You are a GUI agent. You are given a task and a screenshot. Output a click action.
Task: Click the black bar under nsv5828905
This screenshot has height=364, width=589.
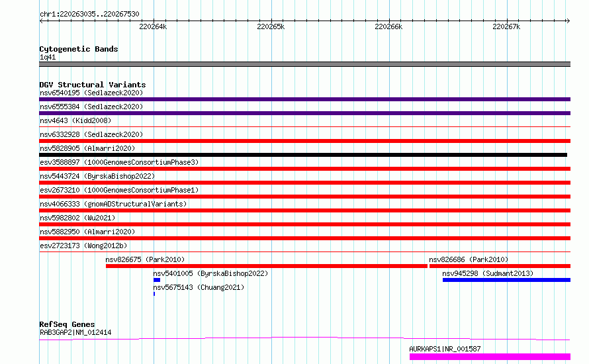tap(303, 155)
